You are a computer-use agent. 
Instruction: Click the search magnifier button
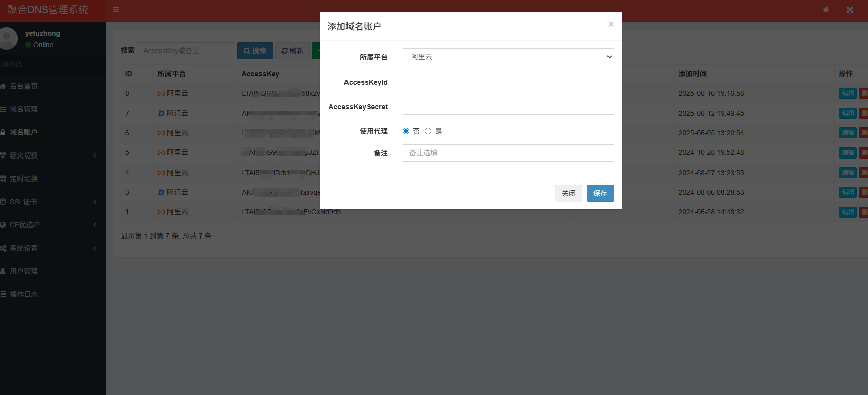click(x=255, y=51)
